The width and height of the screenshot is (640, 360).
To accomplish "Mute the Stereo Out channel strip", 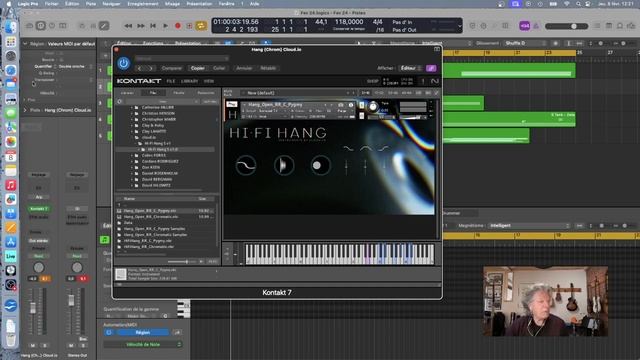I will (x=71, y=345).
